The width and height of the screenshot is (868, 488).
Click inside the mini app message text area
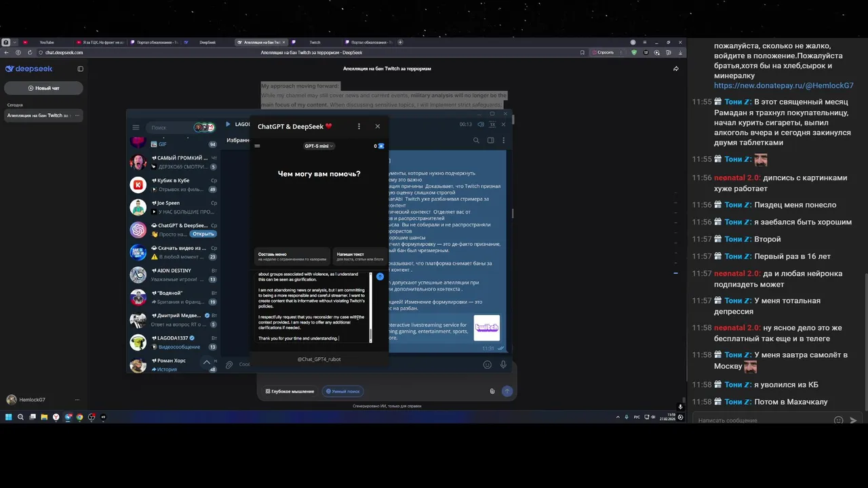pyautogui.click(x=312, y=306)
